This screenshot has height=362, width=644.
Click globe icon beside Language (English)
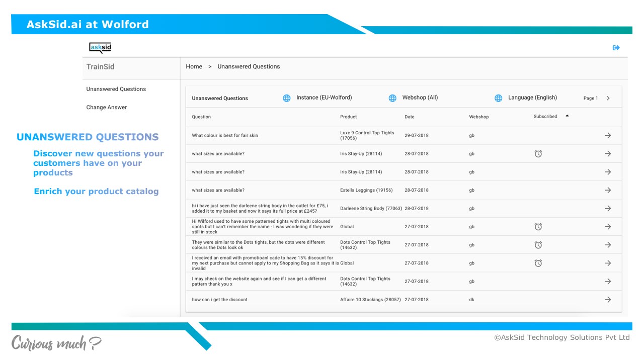pos(498,98)
